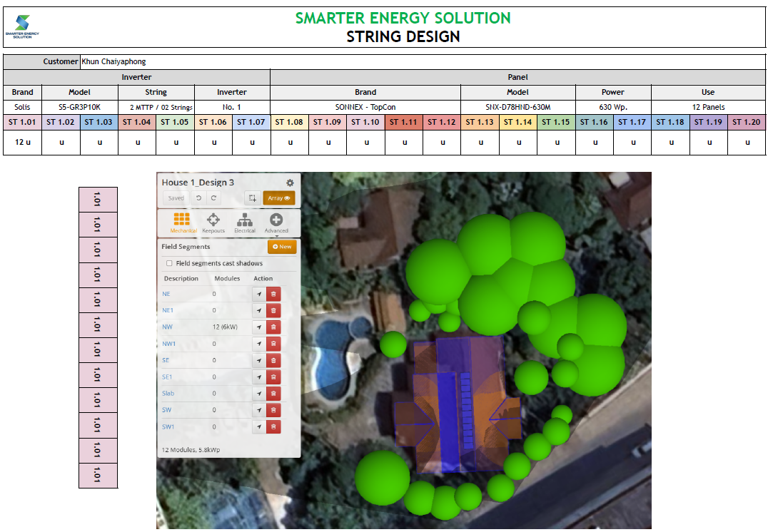Delete the Slab field segment
Image resolution: width=773 pixels, height=532 pixels.
pos(273,394)
